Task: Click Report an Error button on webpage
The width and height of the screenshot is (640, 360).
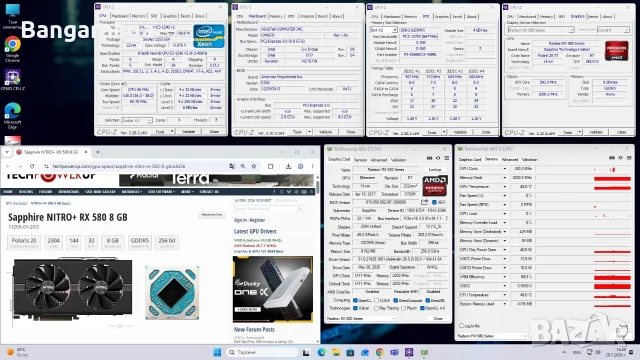Action: coord(212,214)
